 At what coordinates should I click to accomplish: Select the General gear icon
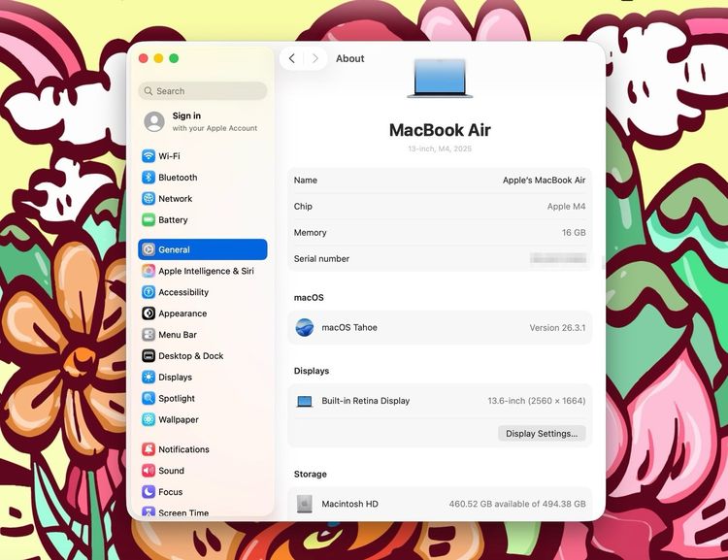click(149, 249)
